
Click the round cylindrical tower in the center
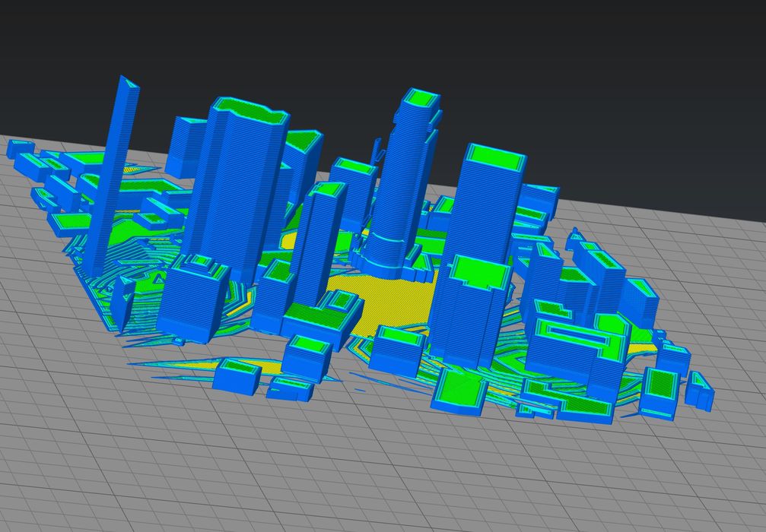pyautogui.click(x=403, y=182)
